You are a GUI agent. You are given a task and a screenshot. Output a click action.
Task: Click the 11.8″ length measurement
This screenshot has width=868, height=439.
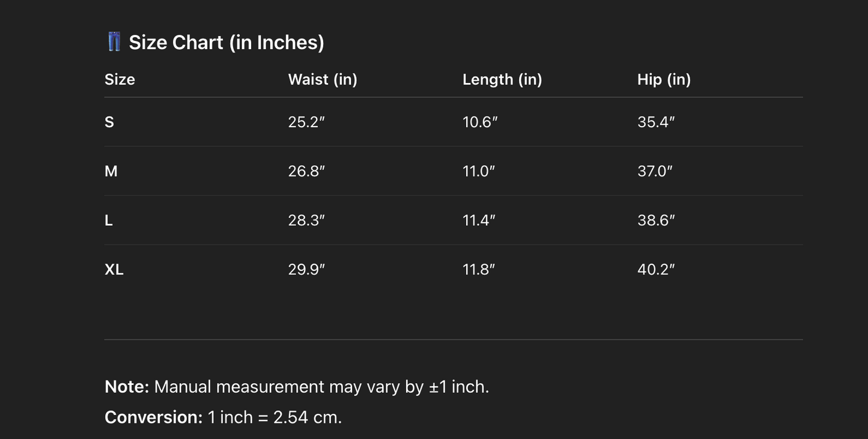click(x=479, y=270)
